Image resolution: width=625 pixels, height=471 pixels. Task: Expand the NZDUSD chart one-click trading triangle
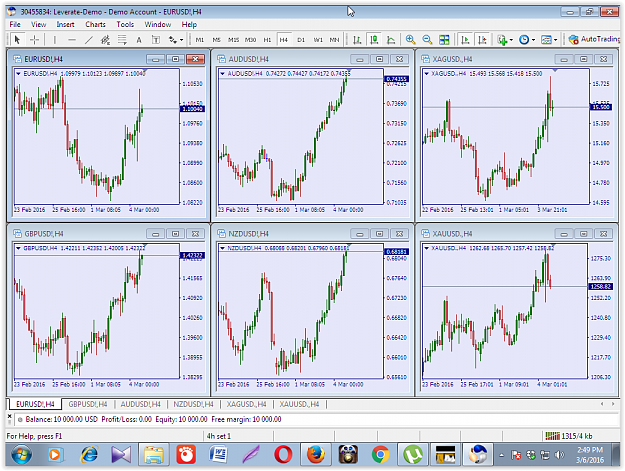tap(222, 248)
